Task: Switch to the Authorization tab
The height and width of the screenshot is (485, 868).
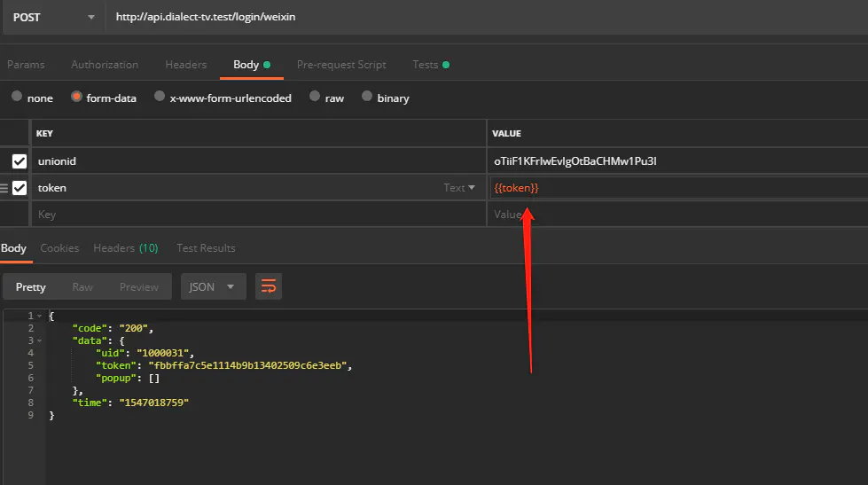Action: (x=105, y=65)
